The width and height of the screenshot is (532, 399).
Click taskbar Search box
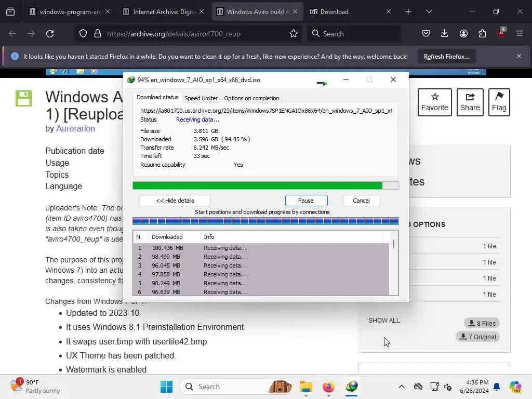tap(237, 387)
